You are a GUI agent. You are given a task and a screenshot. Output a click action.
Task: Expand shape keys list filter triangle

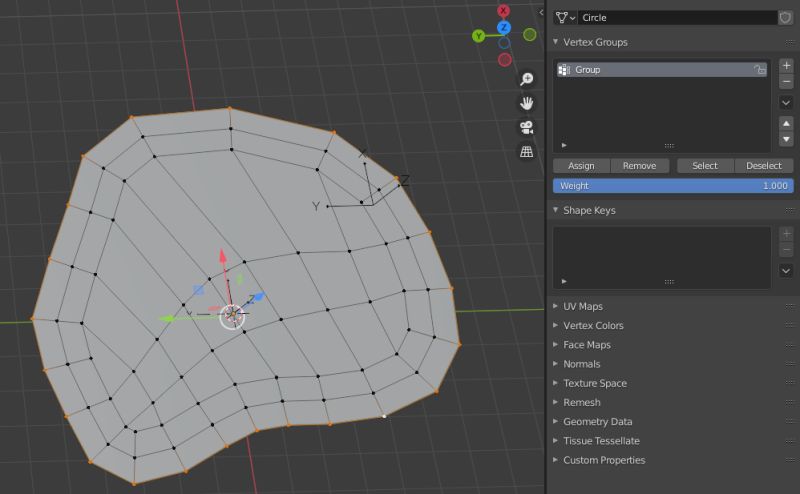(564, 281)
